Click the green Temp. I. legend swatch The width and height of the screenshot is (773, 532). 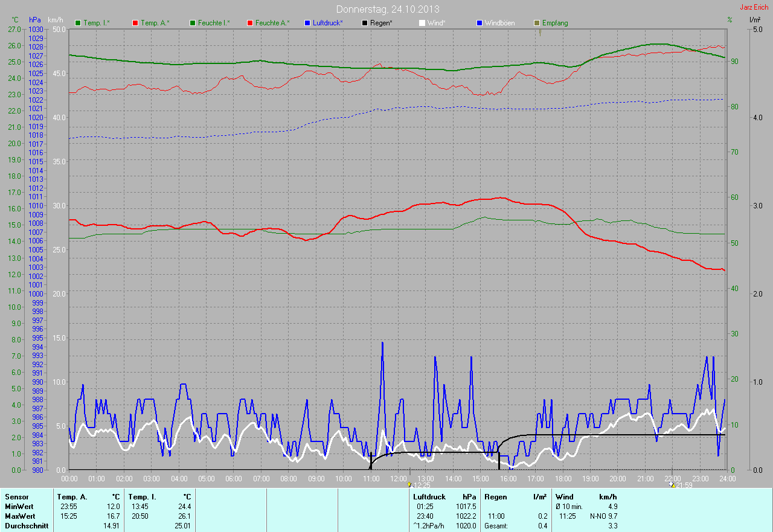click(78, 23)
